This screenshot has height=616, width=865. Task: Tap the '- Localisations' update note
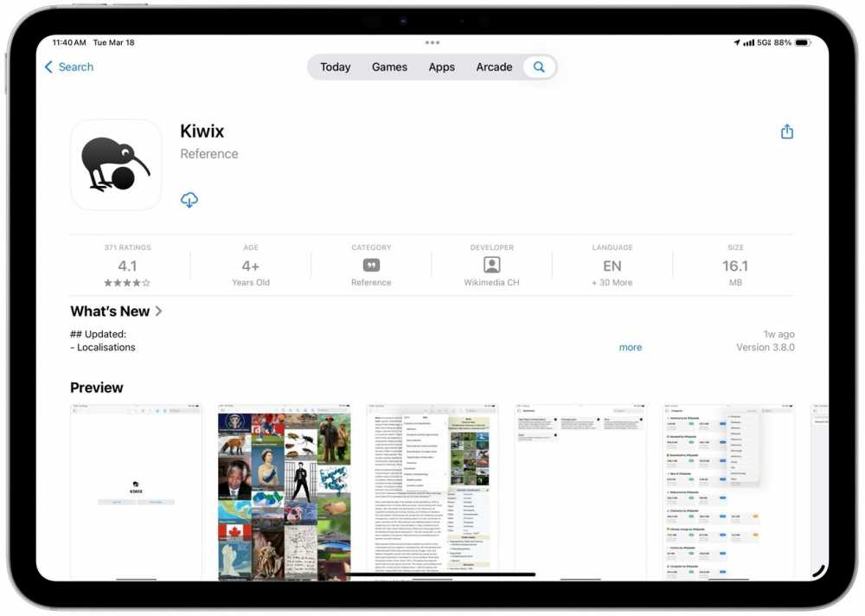[x=103, y=347]
